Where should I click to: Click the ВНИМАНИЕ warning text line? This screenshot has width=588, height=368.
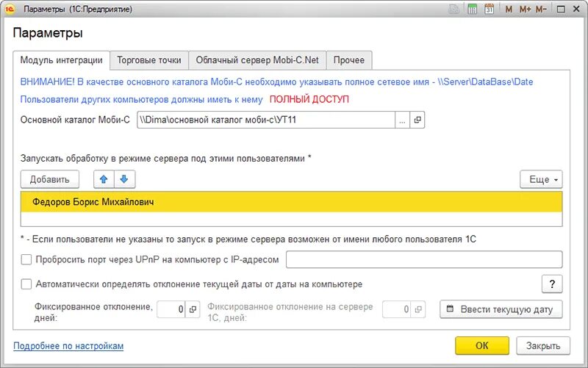point(276,82)
